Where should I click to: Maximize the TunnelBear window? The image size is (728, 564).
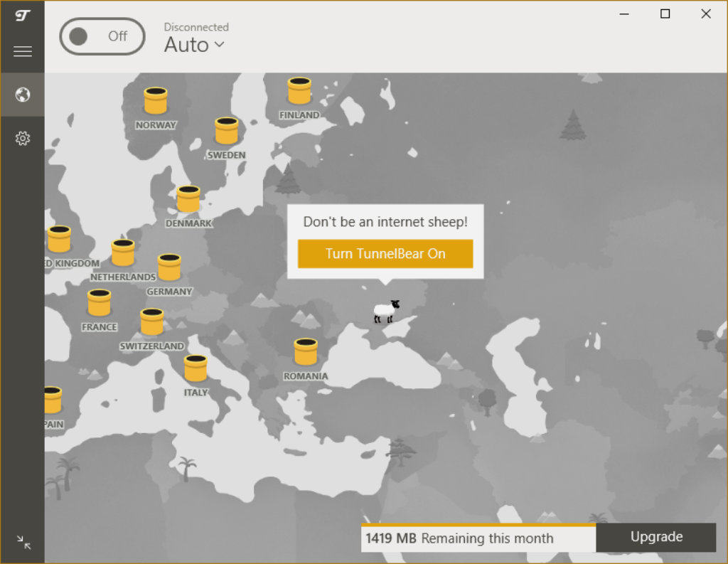pyautogui.click(x=665, y=14)
